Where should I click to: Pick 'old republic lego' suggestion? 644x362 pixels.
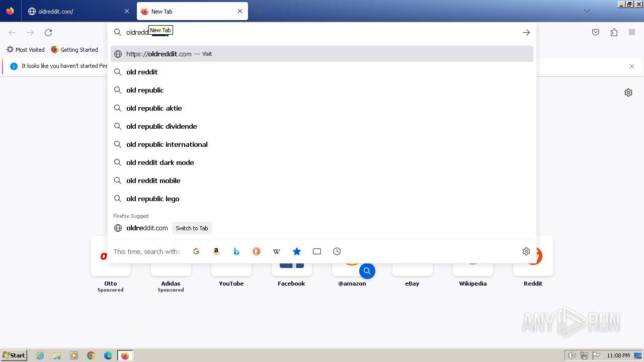322,199
